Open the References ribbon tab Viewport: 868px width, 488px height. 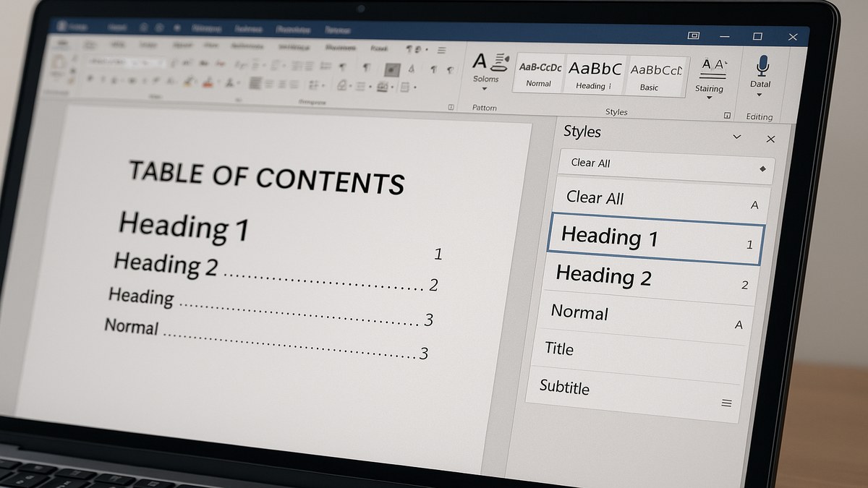click(x=293, y=31)
